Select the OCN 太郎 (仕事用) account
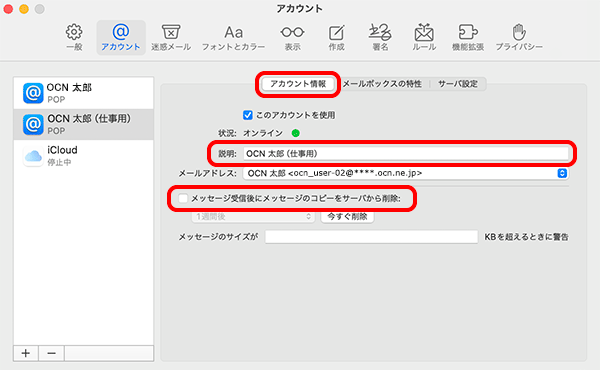The image size is (600, 370). tap(83, 124)
